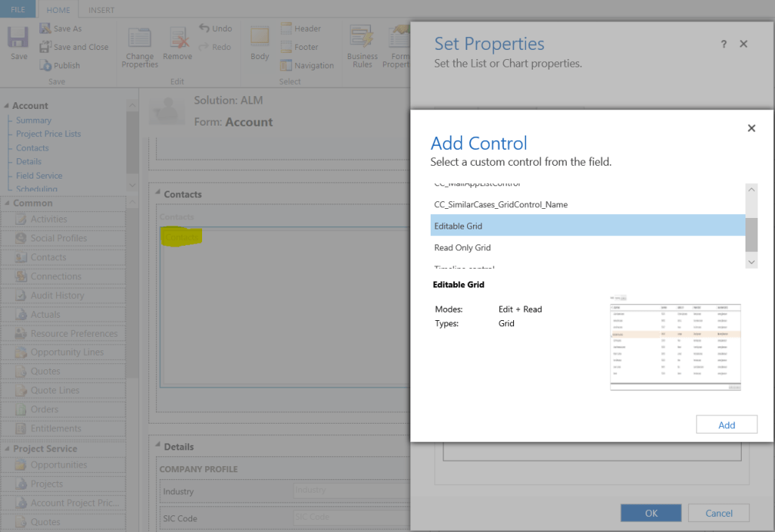The width and height of the screenshot is (775, 532).
Task: Click the Body icon in Select group
Action: pyautogui.click(x=260, y=38)
